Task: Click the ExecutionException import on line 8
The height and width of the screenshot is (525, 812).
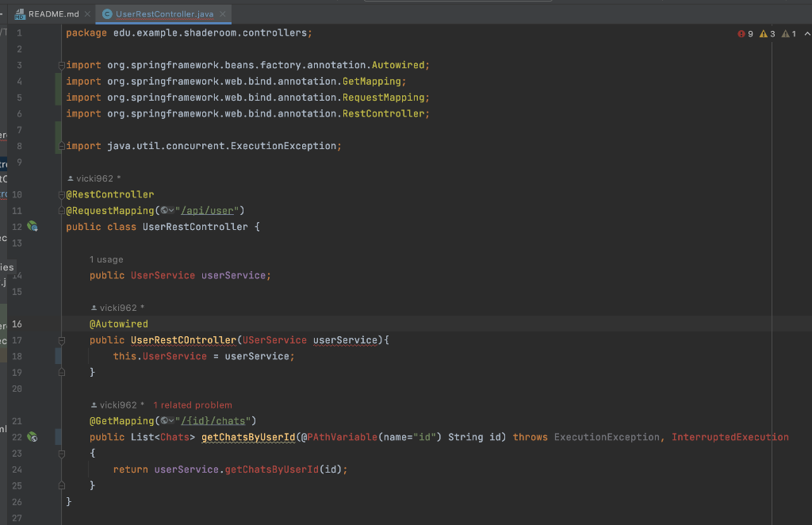Action: tap(204, 146)
